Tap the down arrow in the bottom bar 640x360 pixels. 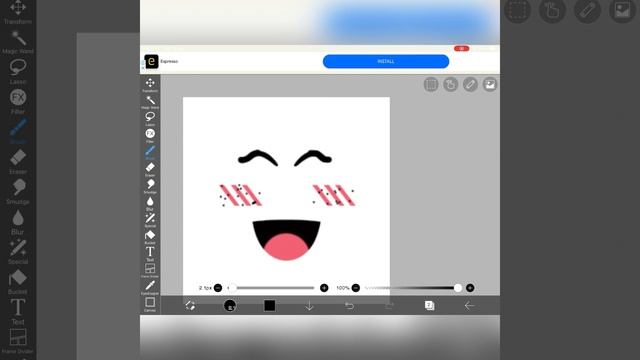tap(309, 305)
